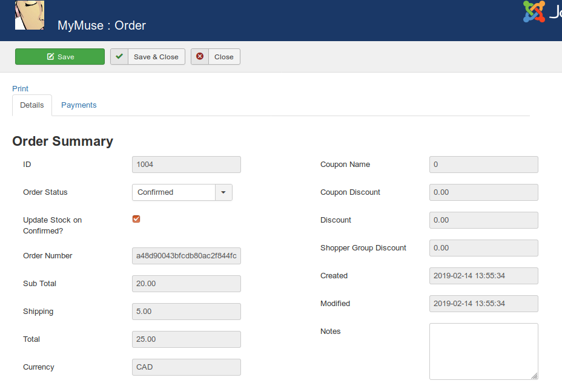Click the MyMuse avatar image in the header
This screenshot has width=562, height=392.
click(29, 15)
